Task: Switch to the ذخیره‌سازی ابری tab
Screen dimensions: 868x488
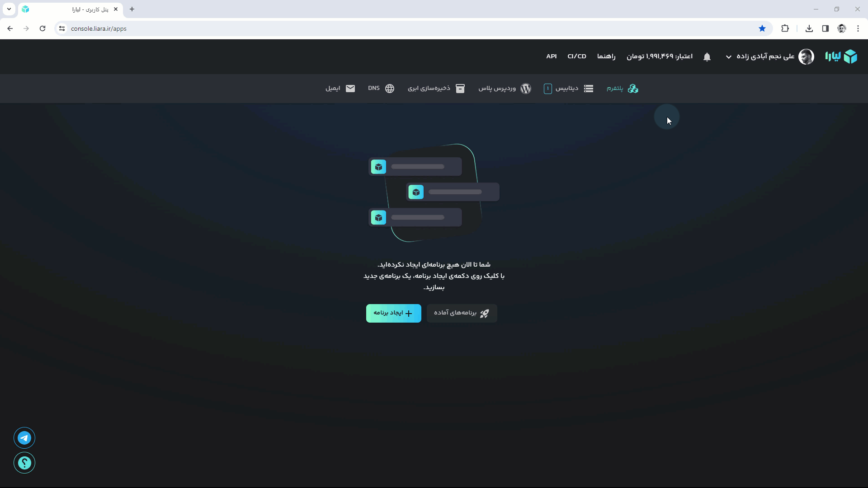Action: (x=436, y=89)
